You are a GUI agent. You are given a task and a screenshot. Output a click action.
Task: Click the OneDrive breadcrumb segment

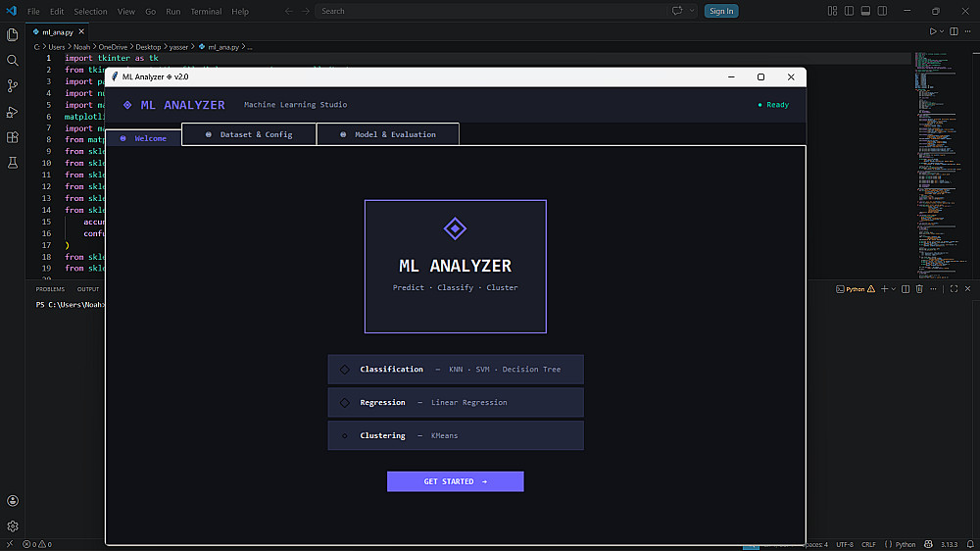113,47
